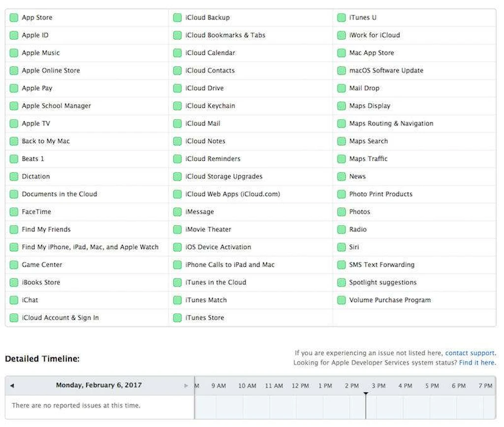
Task: Select the iTunes in the Cloud entry
Action: 216,282
